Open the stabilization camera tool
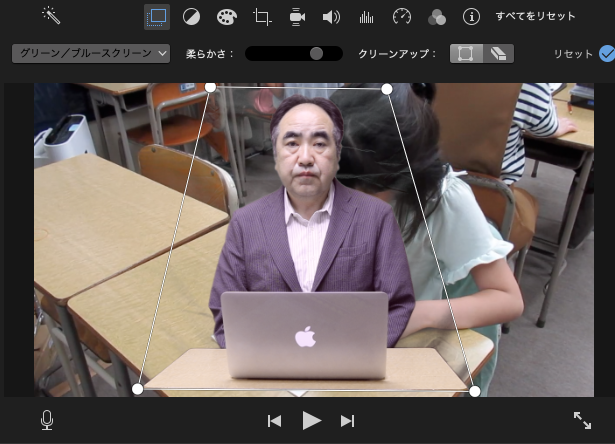 (297, 17)
